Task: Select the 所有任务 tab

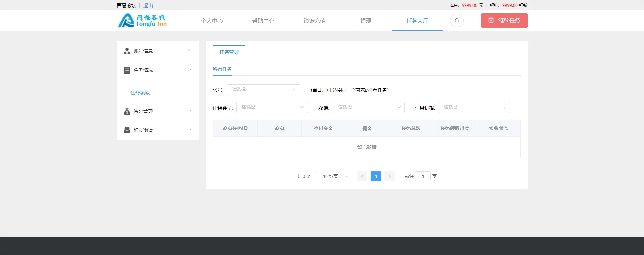Action: pyautogui.click(x=222, y=69)
